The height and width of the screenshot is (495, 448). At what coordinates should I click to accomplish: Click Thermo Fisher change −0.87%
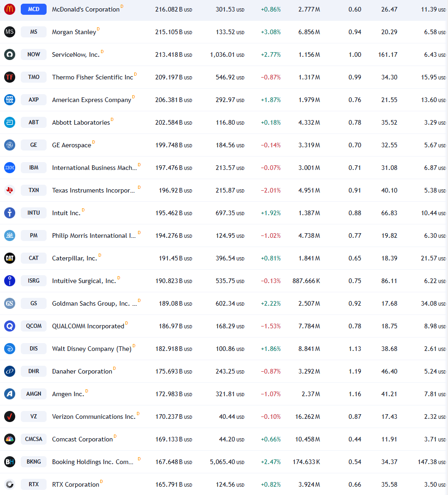point(271,78)
